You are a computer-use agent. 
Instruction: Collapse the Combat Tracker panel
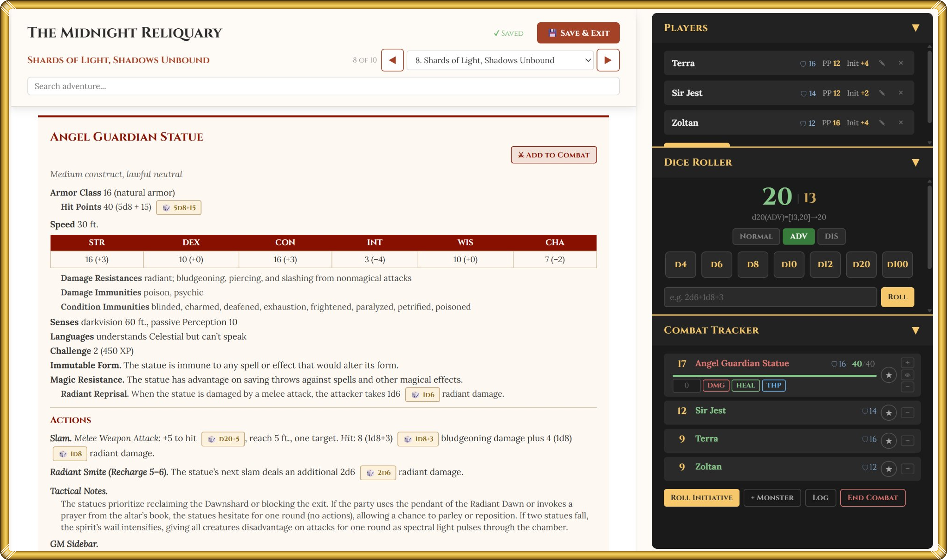(915, 330)
